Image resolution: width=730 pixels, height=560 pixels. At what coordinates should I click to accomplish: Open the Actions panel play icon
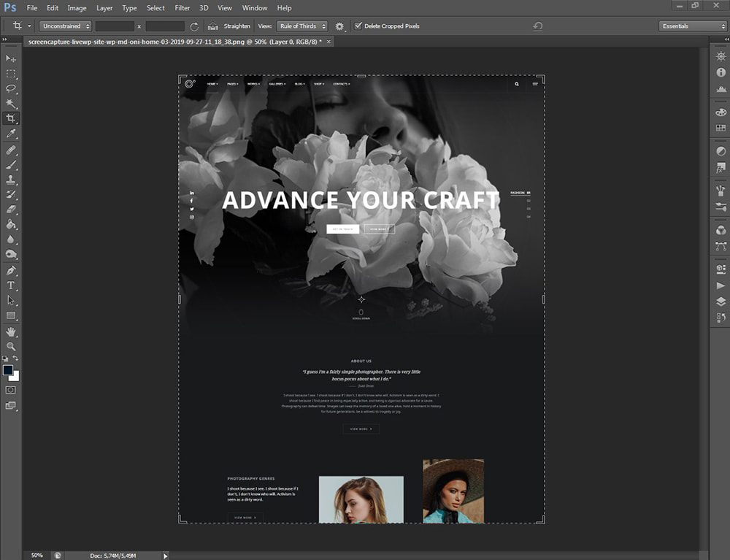coord(721,285)
